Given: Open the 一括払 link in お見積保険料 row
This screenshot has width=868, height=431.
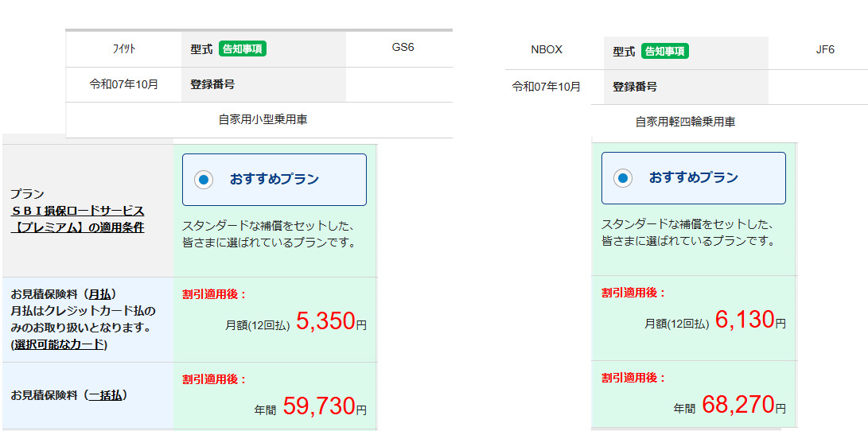Looking at the screenshot, I should (105, 395).
